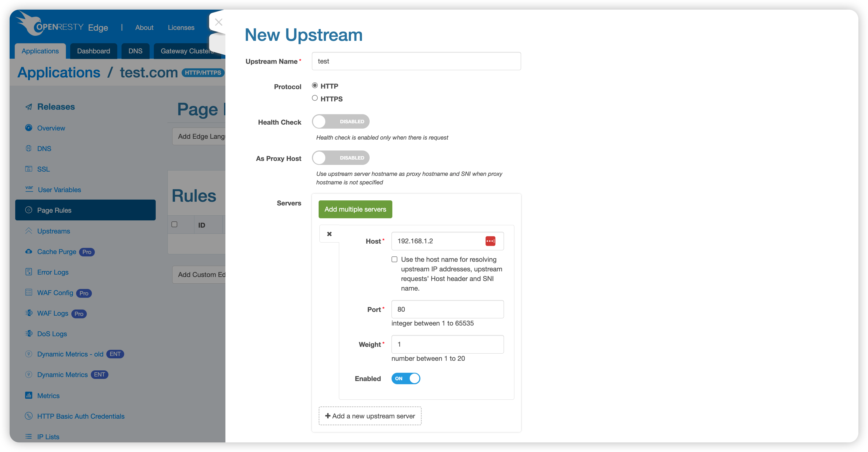Open the Licenses menu link
This screenshot has height=452, width=868.
181,27
